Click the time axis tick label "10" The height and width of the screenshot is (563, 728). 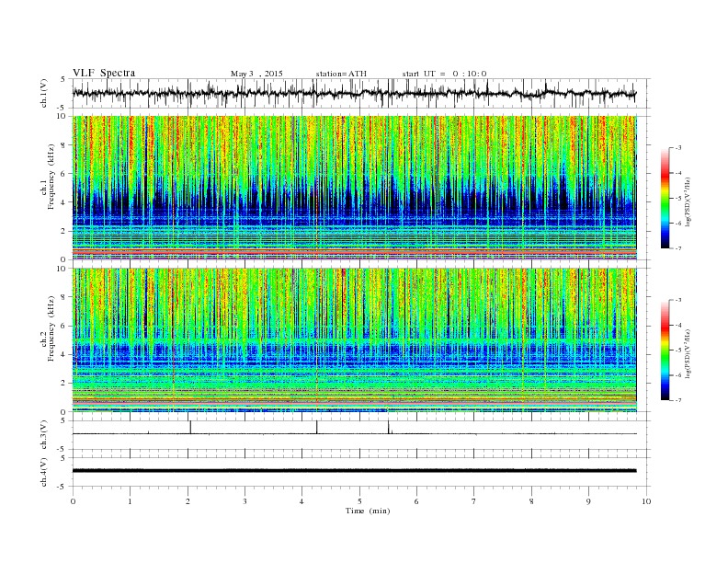click(646, 501)
